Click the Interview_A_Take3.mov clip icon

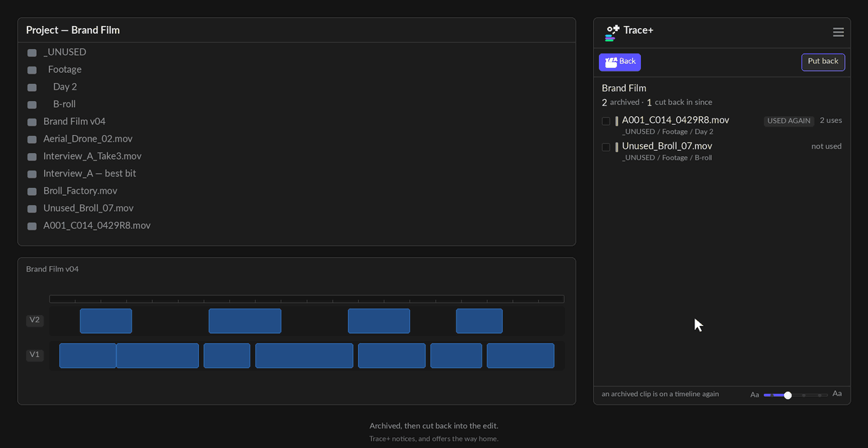click(x=32, y=157)
